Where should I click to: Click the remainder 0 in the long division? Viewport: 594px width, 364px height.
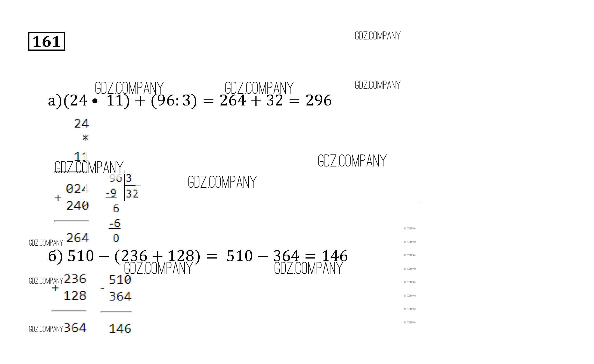116,238
